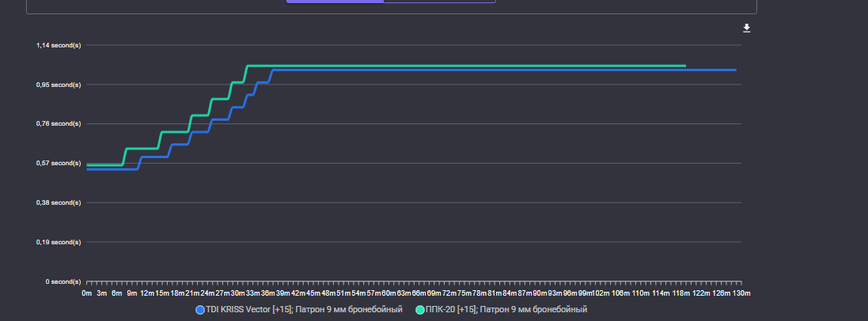Click the 0,95 second(s) axis label
This screenshot has width=868, height=321.
(59, 85)
